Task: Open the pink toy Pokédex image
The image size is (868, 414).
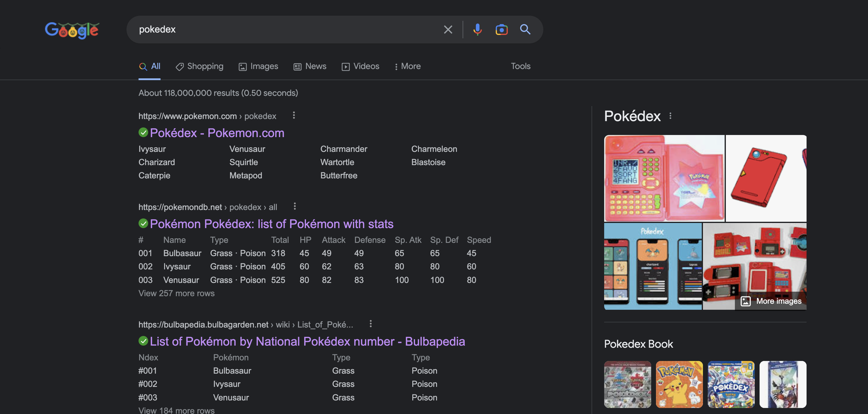Action: 664,178
